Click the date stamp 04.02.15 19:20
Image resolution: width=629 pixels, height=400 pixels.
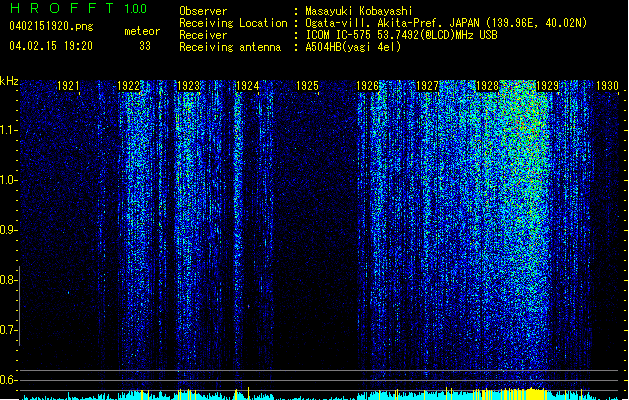(51, 46)
